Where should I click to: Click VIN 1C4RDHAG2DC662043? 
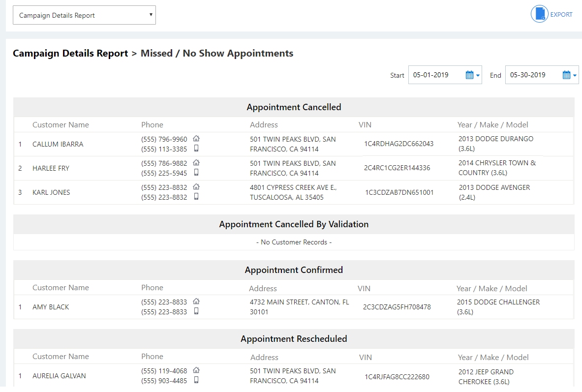[x=398, y=144]
